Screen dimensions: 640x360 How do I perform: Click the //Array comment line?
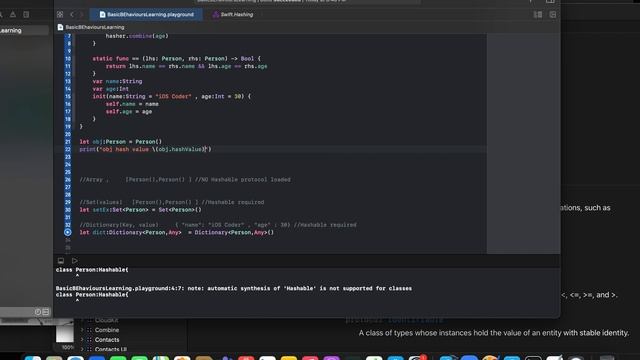[x=185, y=180]
